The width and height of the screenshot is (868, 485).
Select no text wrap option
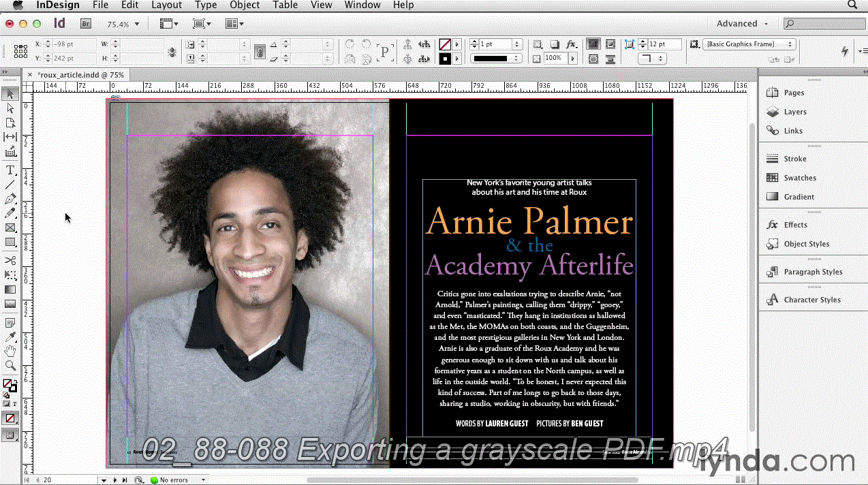(593, 44)
